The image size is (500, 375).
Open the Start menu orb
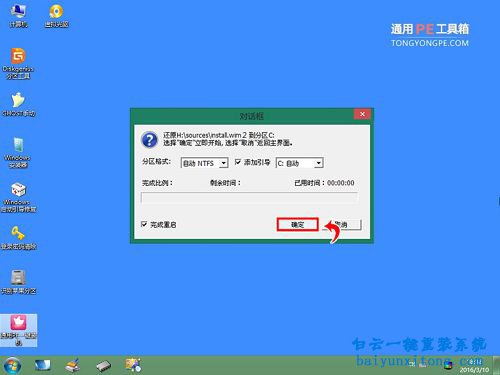13,365
